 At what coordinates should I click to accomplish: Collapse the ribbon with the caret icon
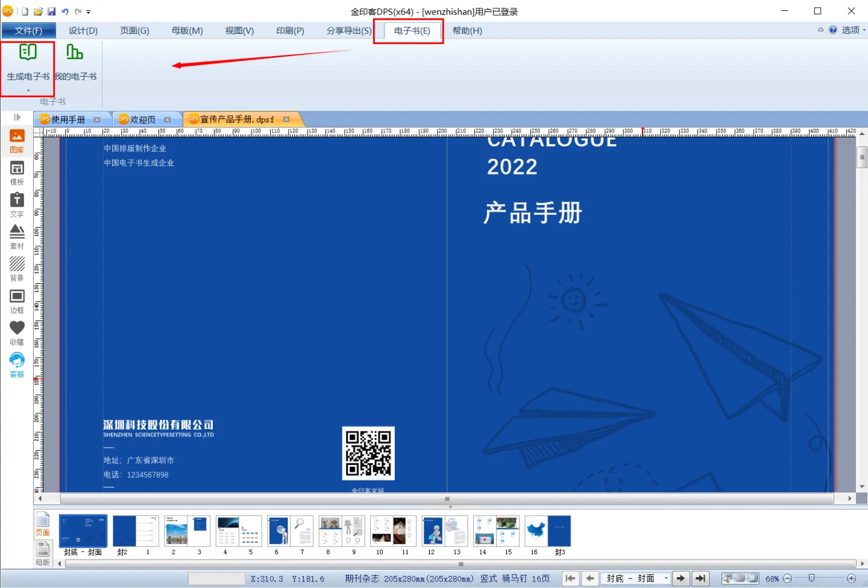coord(820,30)
